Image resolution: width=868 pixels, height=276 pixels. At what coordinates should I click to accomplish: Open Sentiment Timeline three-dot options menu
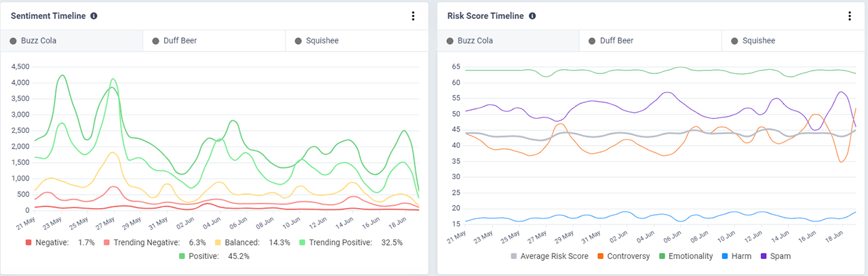413,16
